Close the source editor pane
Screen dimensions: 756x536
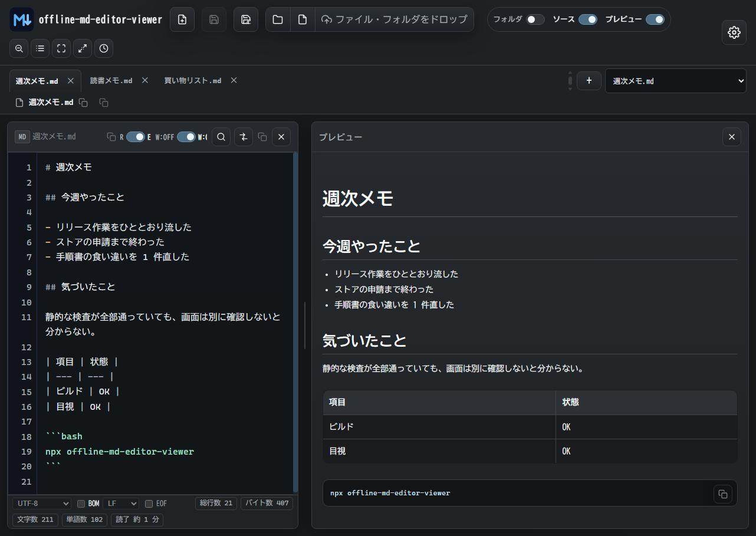point(281,137)
